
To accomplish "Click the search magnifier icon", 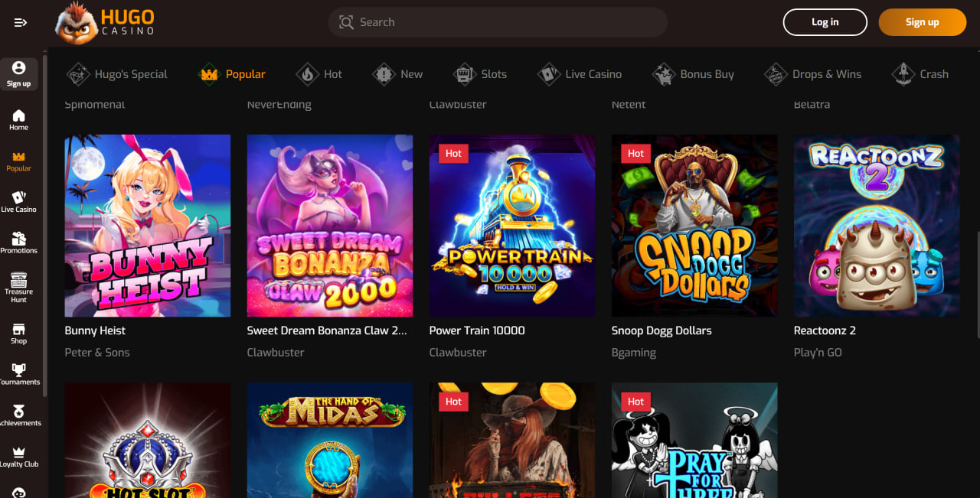I will [346, 22].
